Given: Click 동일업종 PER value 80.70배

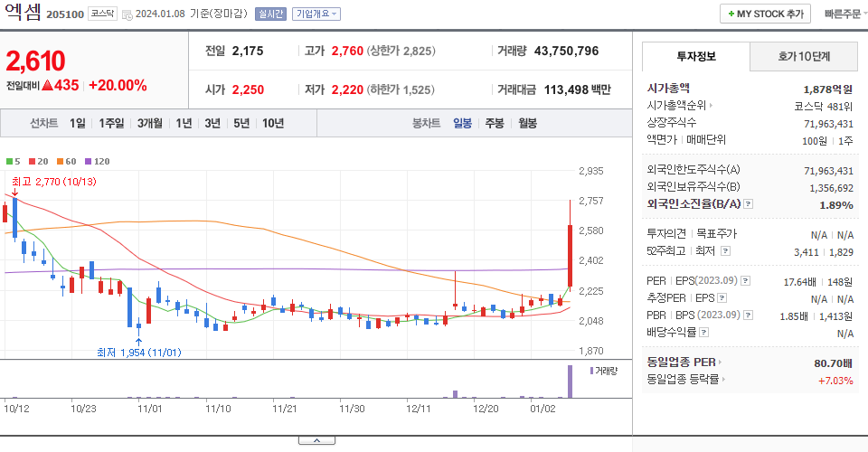Looking at the screenshot, I should pos(833,363).
